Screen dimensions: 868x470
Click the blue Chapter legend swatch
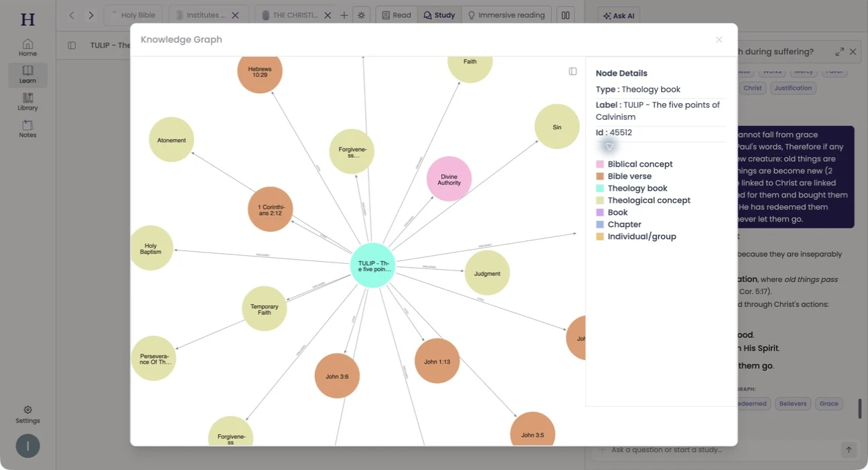pyautogui.click(x=600, y=224)
